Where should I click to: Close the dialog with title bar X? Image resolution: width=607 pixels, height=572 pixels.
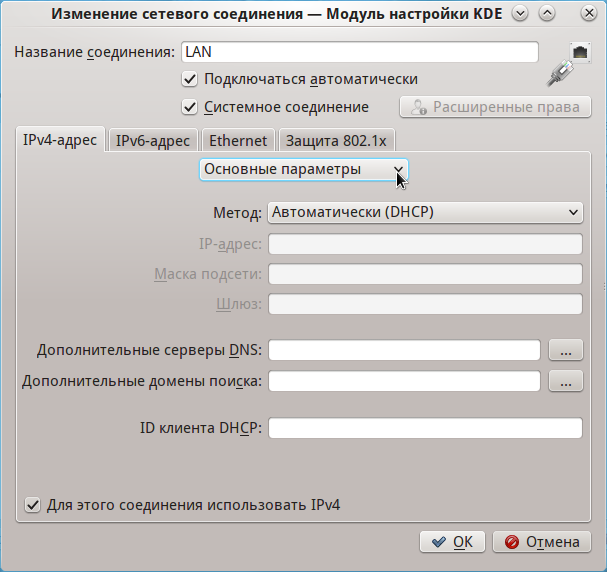click(x=573, y=14)
